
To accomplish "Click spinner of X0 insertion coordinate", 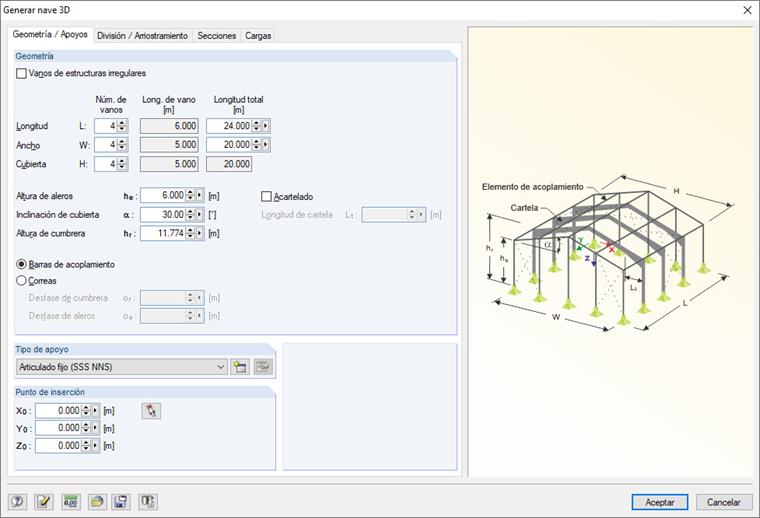I will pyautogui.click(x=86, y=410).
